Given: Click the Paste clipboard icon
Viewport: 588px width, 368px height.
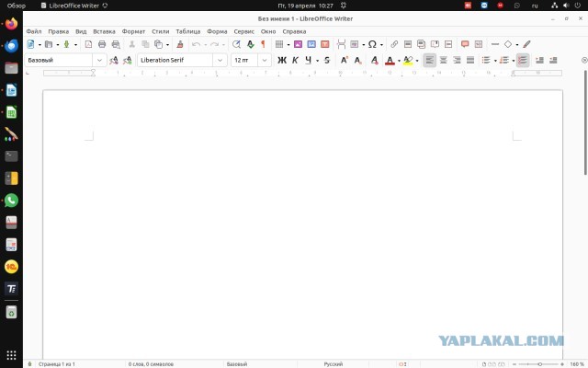Looking at the screenshot, I should [159, 44].
